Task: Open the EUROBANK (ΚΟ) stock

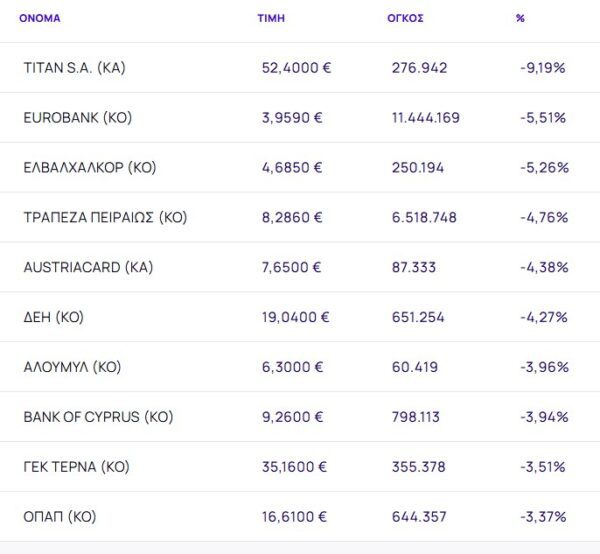Action: tap(77, 118)
